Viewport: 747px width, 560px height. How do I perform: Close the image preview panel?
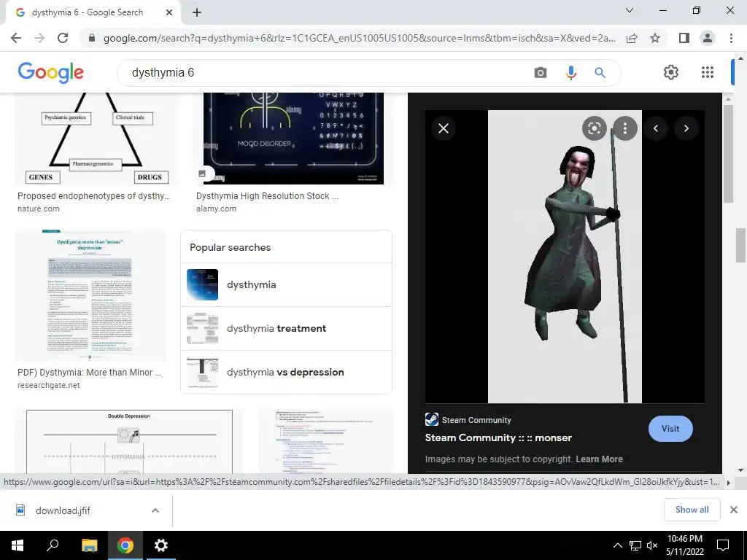pyautogui.click(x=443, y=128)
